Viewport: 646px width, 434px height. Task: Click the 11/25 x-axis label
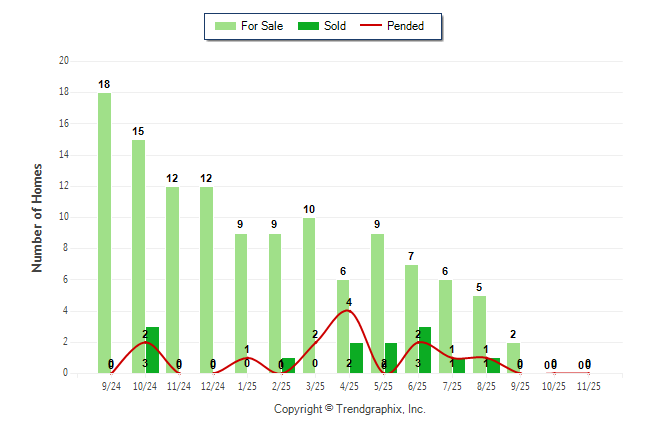pyautogui.click(x=589, y=385)
